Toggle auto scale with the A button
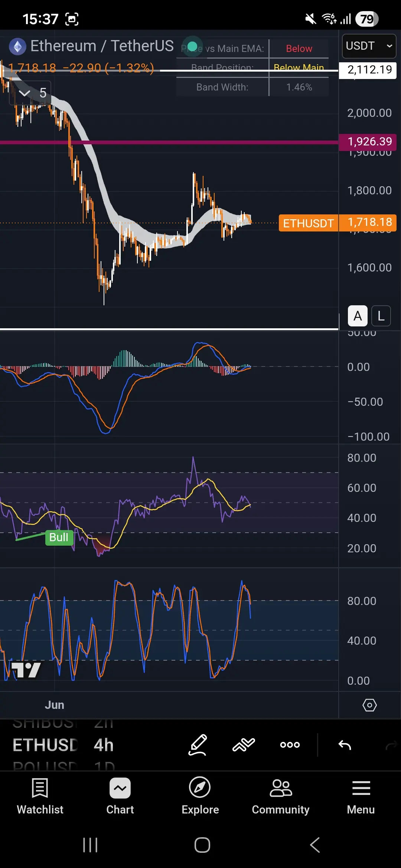401x868 pixels. click(358, 316)
